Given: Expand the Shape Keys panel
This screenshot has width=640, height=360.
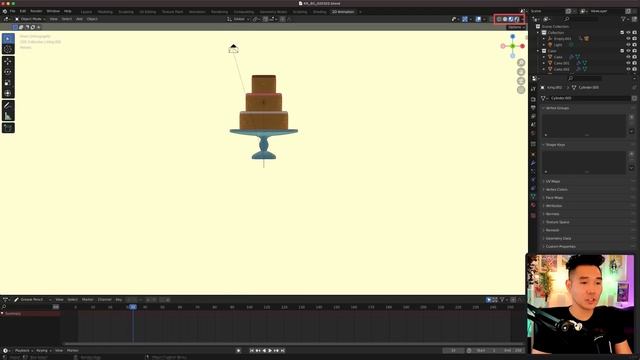Looking at the screenshot, I should [556, 145].
